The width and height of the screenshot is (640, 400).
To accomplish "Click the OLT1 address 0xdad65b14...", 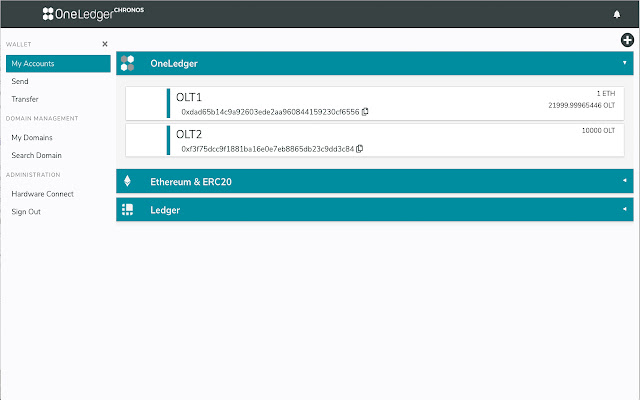I will 270,112.
